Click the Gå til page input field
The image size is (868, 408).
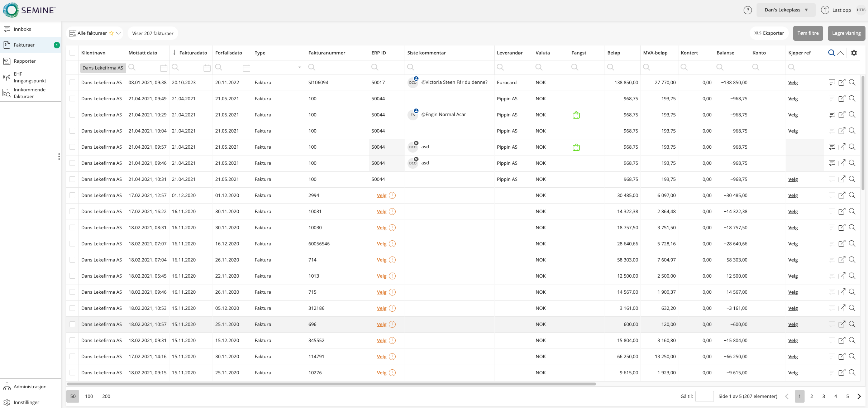(704, 397)
